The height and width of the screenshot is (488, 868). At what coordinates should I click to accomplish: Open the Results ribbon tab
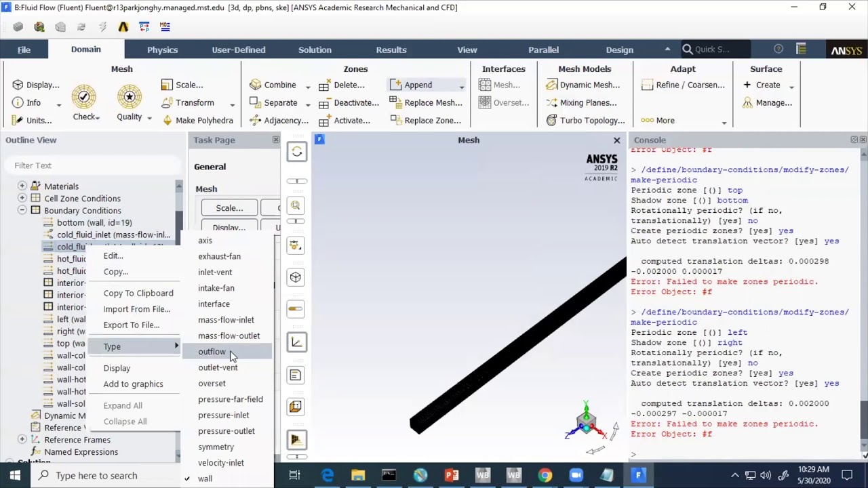pyautogui.click(x=391, y=49)
